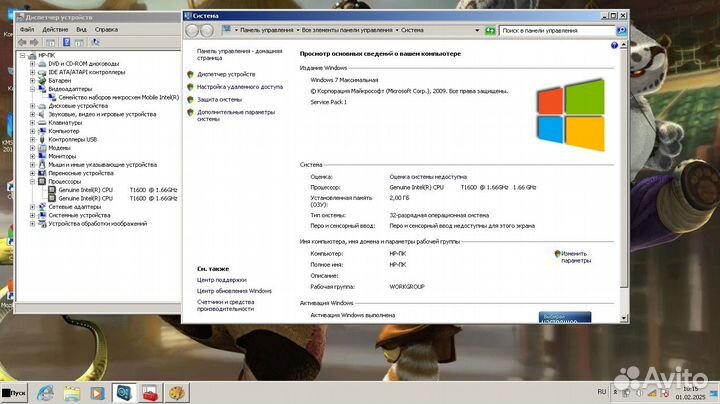This screenshot has width=720, height=404.
Task: Click the Поиск в панели управления search field
Action: point(557,30)
